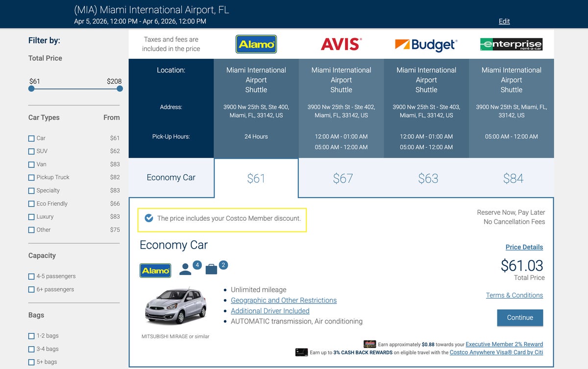
Task: Click the 'Reserve Now, Pay Later' text
Action: pyautogui.click(x=511, y=212)
